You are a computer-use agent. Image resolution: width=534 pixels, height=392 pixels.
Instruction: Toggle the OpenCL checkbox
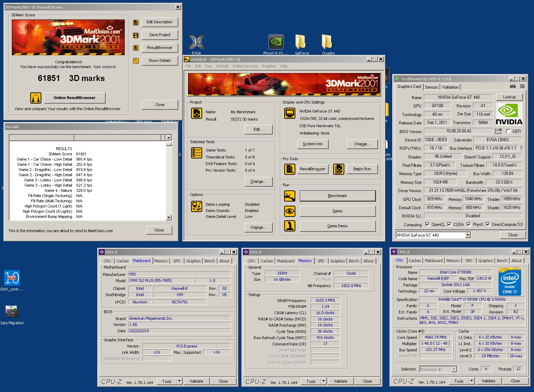(427, 224)
